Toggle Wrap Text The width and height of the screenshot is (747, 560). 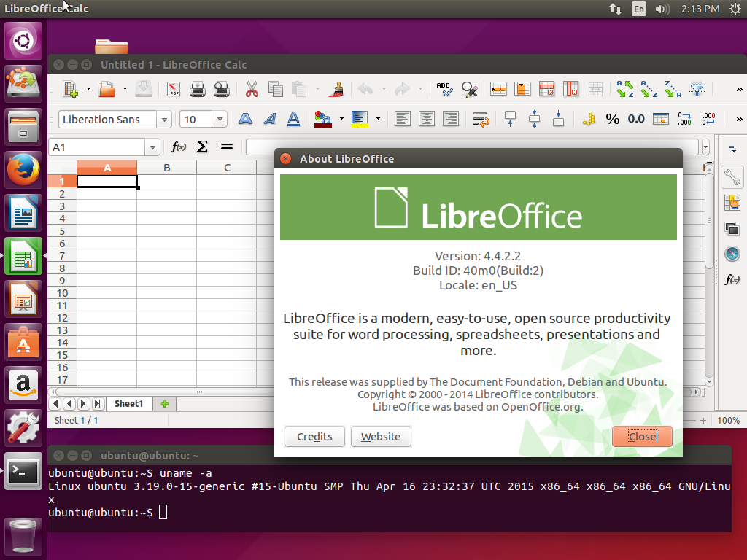(x=481, y=119)
